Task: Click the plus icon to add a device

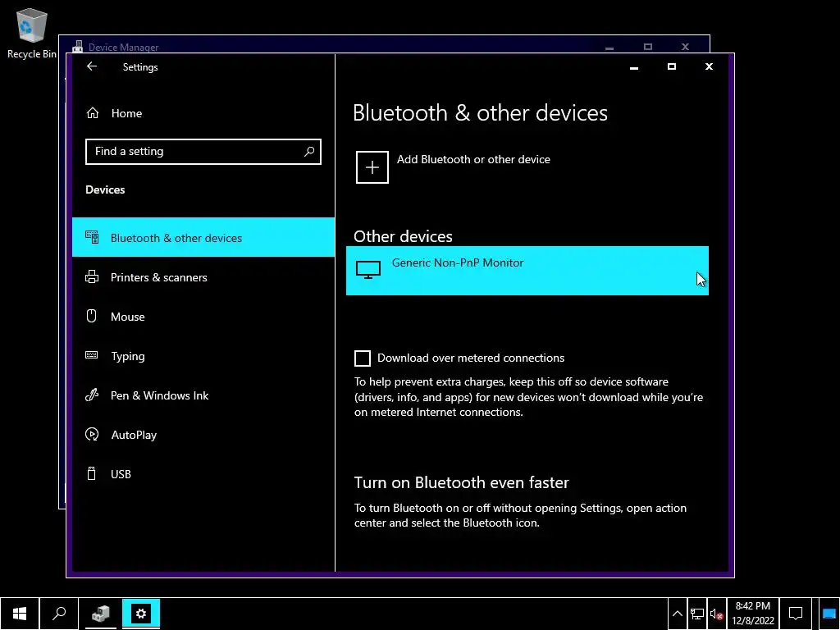Action: point(372,167)
